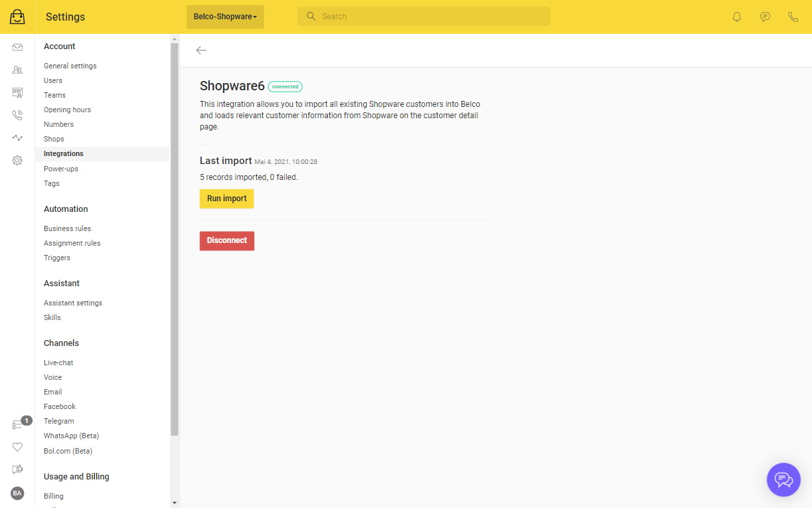
Task: Open Telegram channel settings
Action: point(59,421)
